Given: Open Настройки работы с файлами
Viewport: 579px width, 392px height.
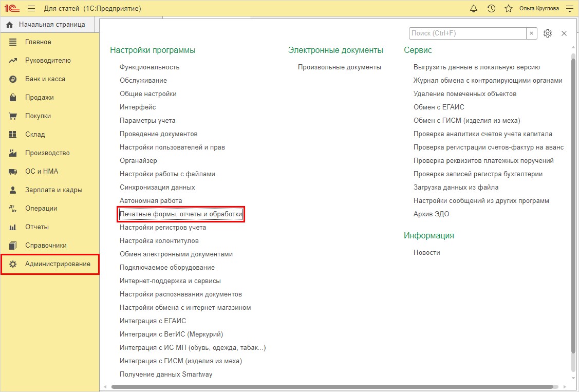Looking at the screenshot, I should pos(167,174).
